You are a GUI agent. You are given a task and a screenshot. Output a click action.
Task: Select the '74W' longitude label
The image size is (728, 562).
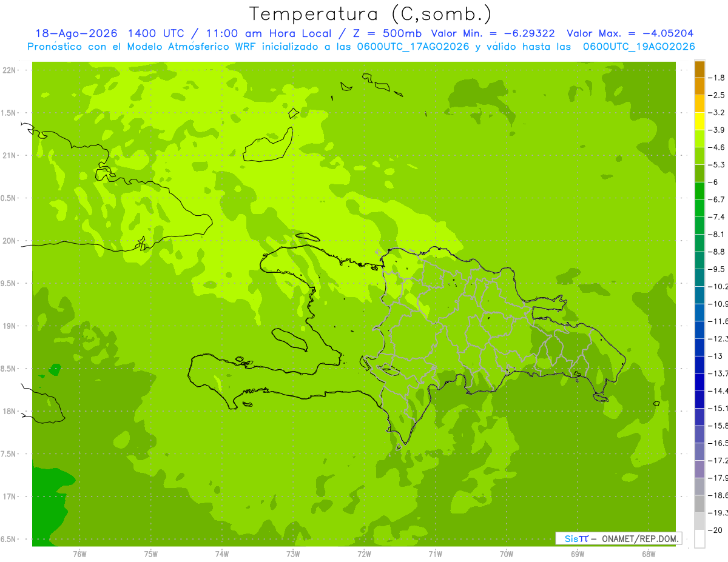[x=222, y=554]
